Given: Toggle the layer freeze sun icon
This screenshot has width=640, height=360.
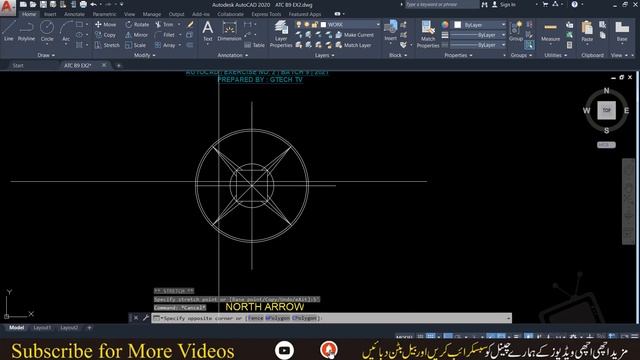Looking at the screenshot, I should click(x=307, y=25).
